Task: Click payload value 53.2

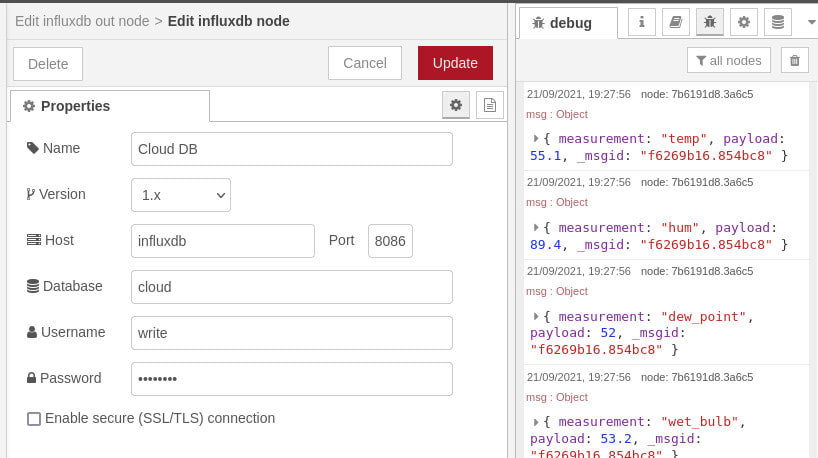Action: click(x=616, y=439)
